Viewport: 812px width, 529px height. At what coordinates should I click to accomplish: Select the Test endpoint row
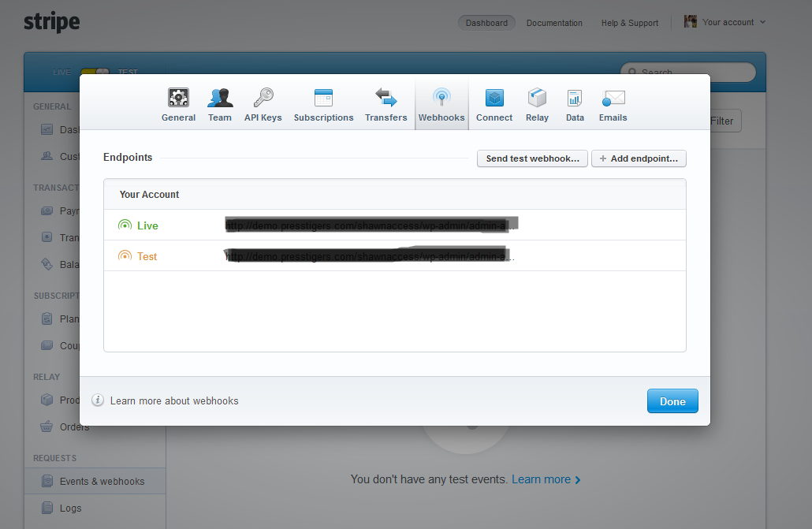394,256
